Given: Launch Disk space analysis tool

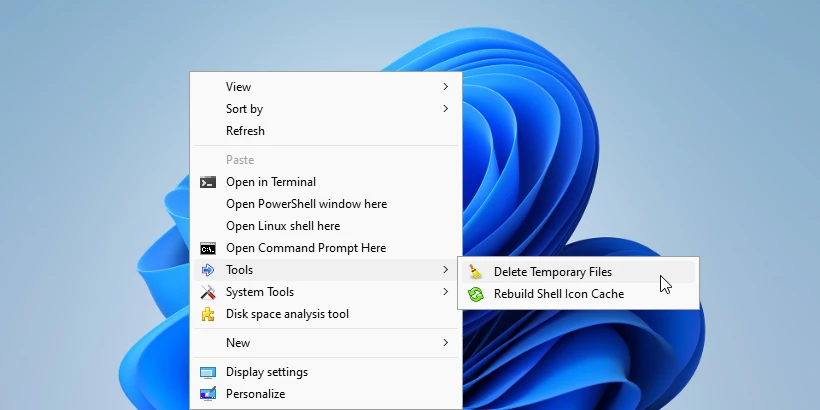Looking at the screenshot, I should [326, 314].
